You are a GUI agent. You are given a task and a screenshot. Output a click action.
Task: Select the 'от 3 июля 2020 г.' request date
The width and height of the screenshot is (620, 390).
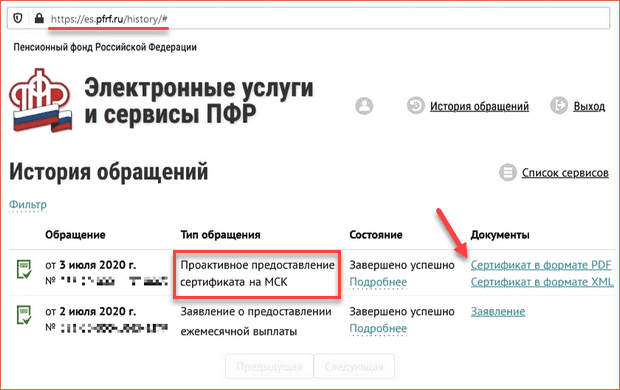tap(91, 265)
